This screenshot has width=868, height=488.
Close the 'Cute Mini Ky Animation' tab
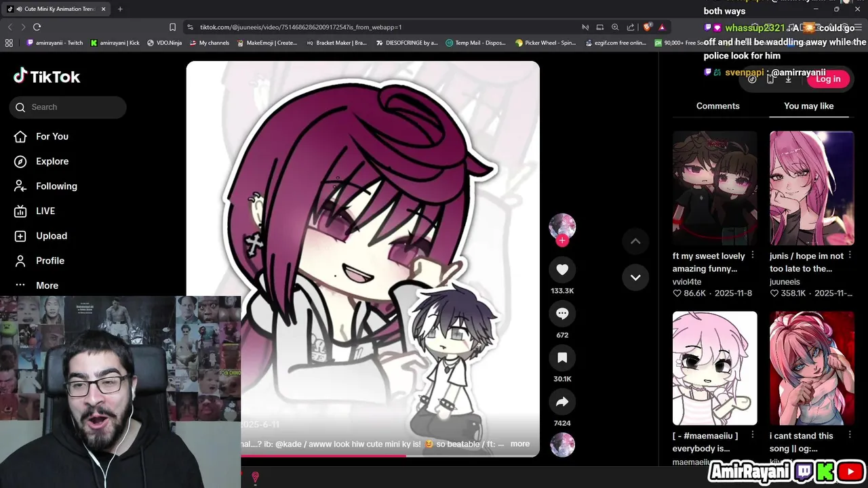(103, 9)
